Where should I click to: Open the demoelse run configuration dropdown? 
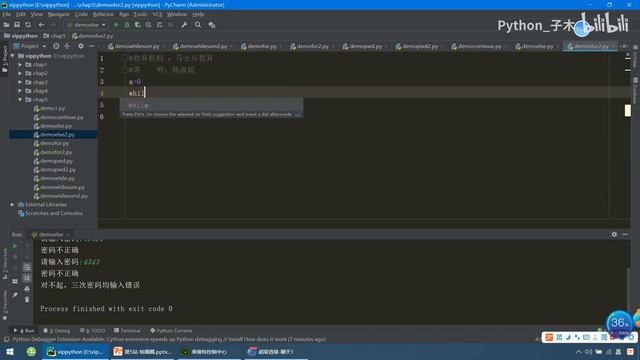click(x=87, y=25)
